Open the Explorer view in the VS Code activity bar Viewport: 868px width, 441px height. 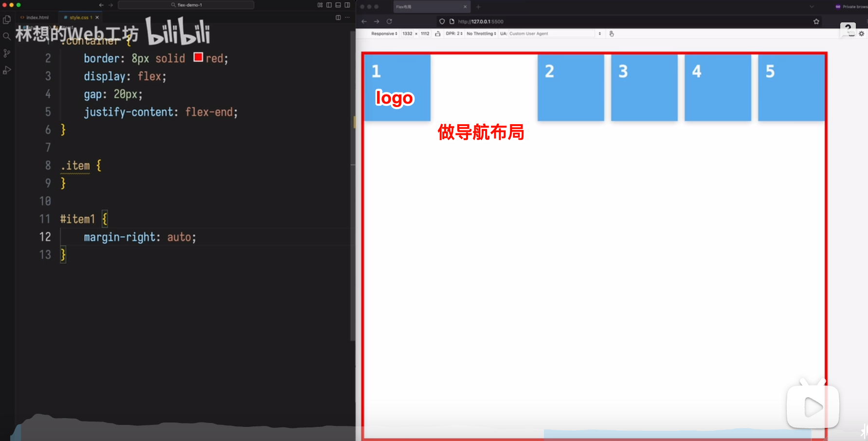pos(7,20)
